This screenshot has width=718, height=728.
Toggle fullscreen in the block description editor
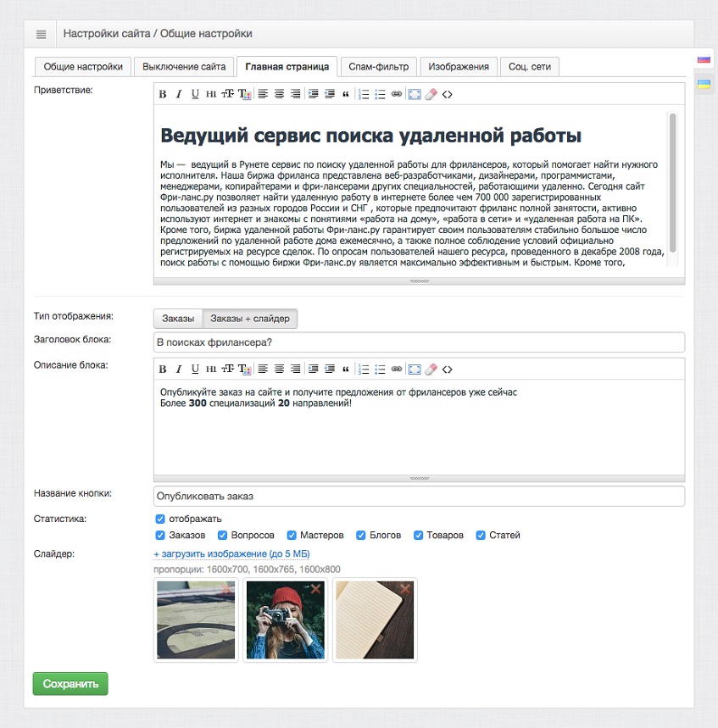click(x=415, y=370)
